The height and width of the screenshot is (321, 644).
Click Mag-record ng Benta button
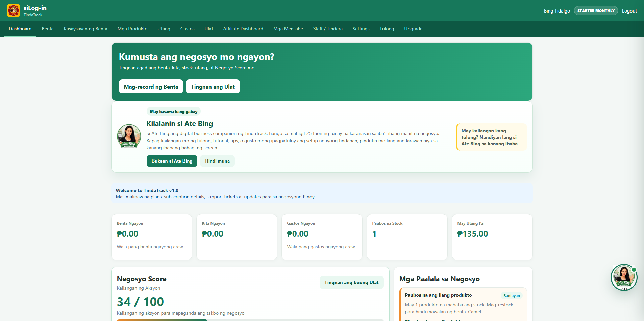tap(151, 87)
